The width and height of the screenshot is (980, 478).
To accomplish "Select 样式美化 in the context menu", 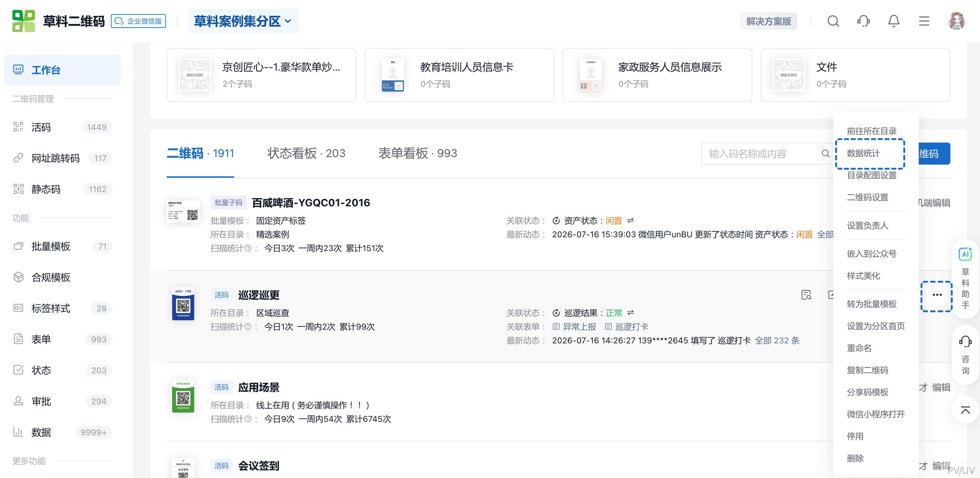I will tap(863, 276).
